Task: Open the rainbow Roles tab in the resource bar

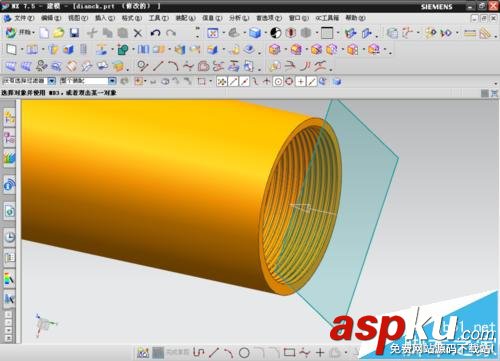Action: tap(10, 279)
